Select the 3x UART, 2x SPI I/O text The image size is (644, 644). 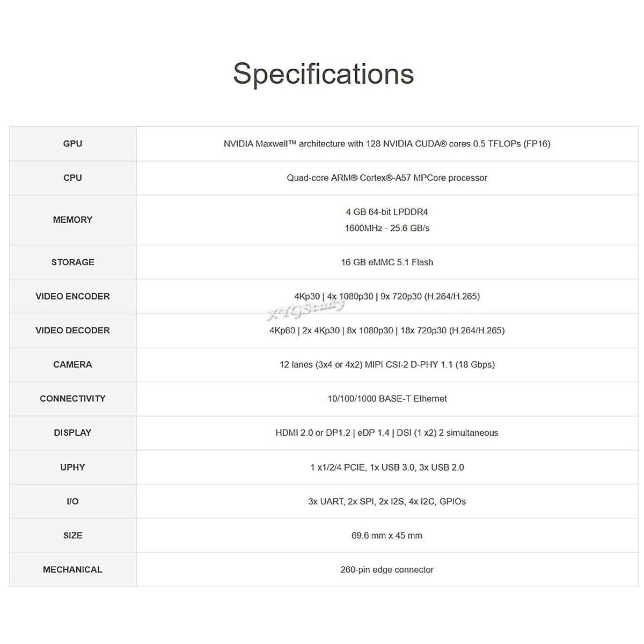point(386,501)
